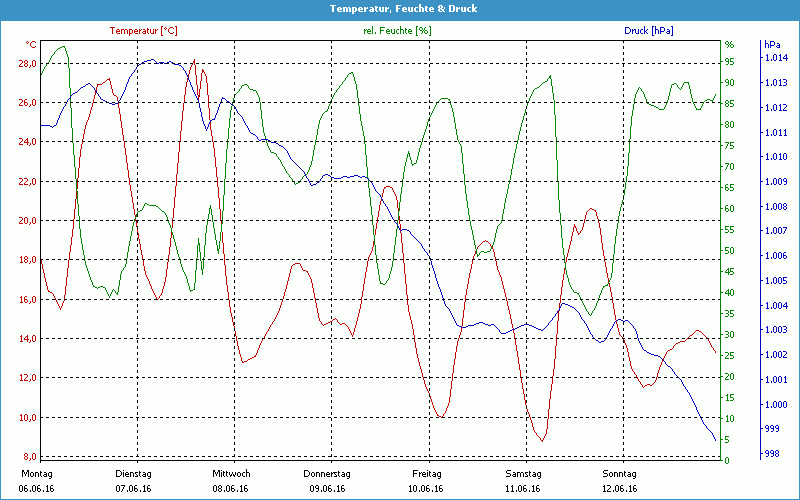Click the date 08.06.16
This screenshot has height=500, width=800.
click(x=230, y=488)
